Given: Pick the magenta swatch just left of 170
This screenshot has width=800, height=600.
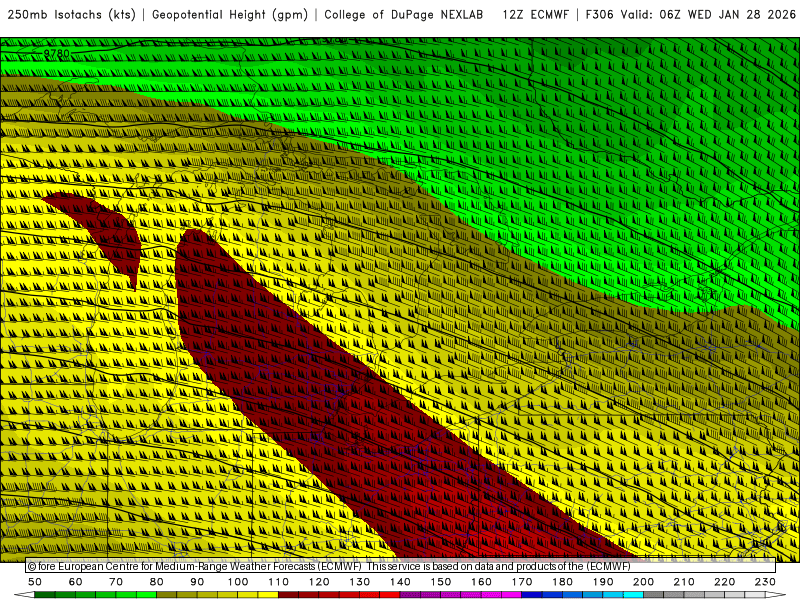Looking at the screenshot, I should tap(512, 594).
